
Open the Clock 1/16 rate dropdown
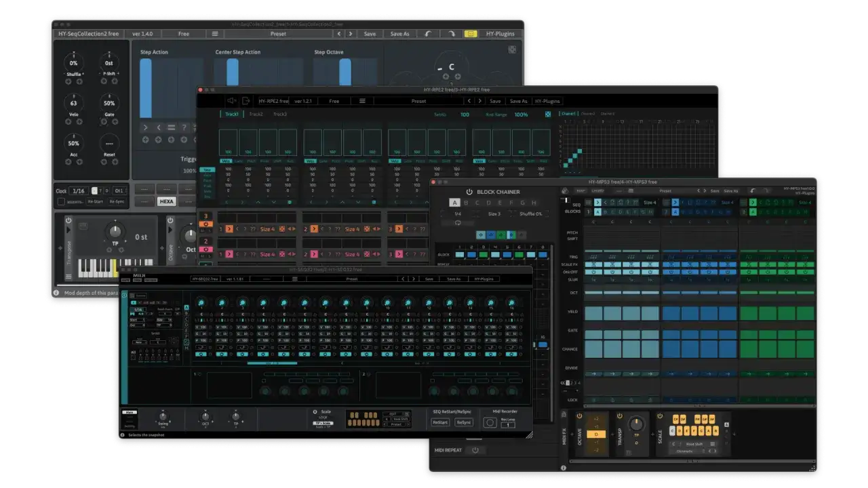point(79,191)
